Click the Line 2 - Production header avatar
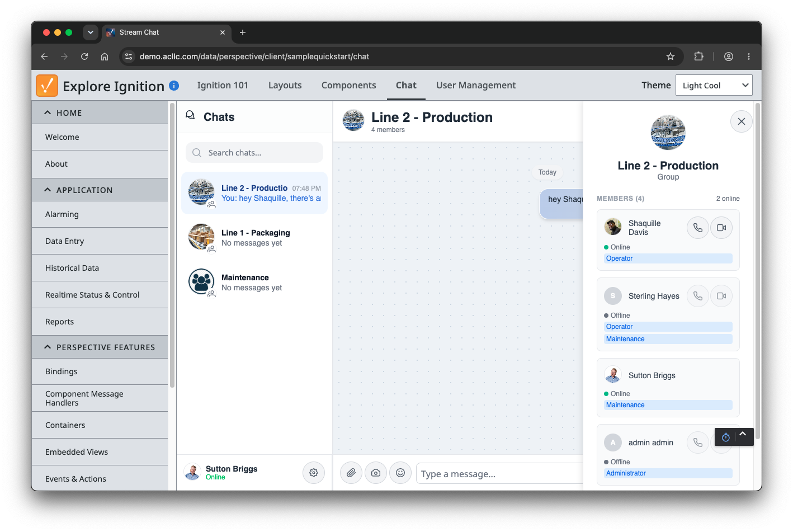The image size is (793, 532). pos(353,120)
